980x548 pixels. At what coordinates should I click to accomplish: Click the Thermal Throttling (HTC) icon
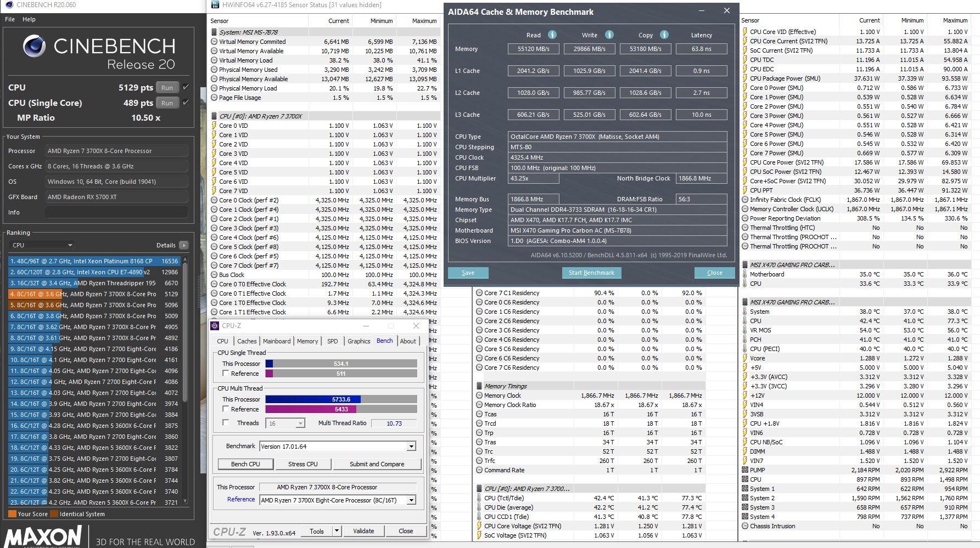point(745,228)
